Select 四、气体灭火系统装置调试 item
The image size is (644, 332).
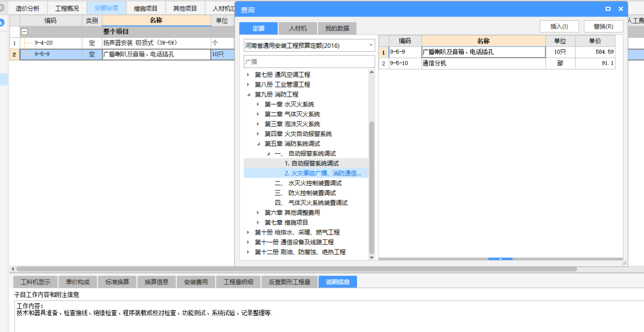click(x=311, y=203)
